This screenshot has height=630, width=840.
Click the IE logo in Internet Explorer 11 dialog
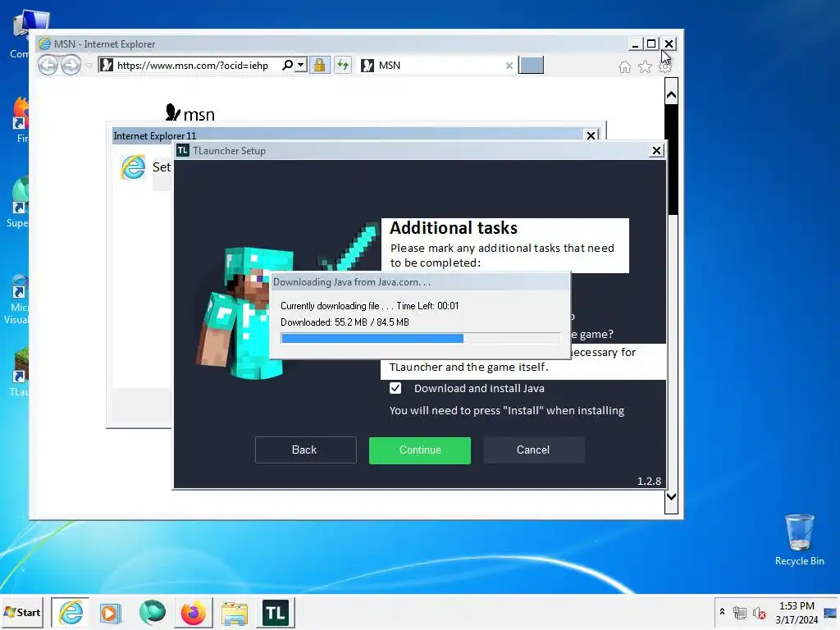133,167
